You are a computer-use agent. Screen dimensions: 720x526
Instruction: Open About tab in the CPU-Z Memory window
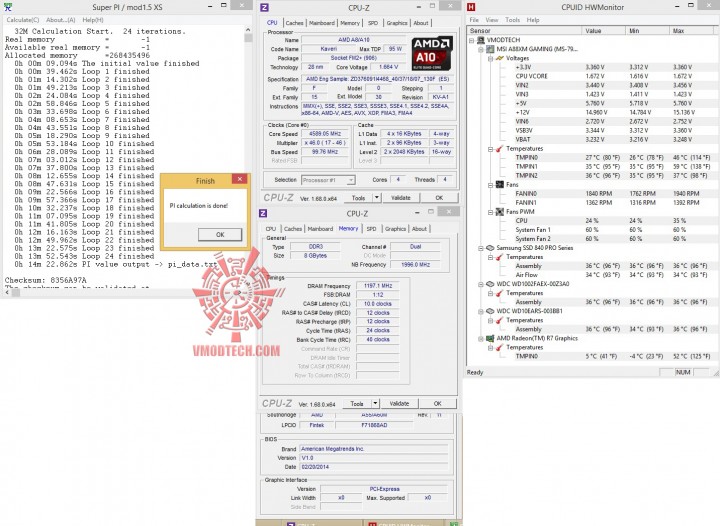(419, 229)
